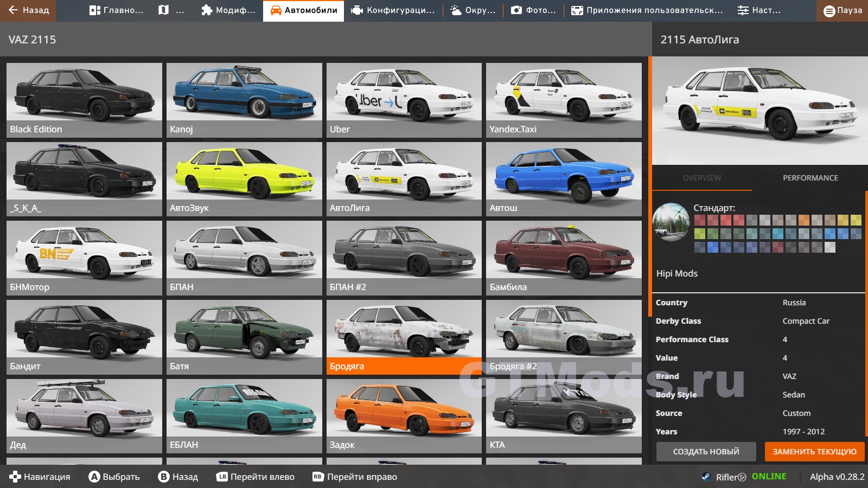Select the blue Автош configuration
This screenshot has width=868, height=488.
coord(564,179)
